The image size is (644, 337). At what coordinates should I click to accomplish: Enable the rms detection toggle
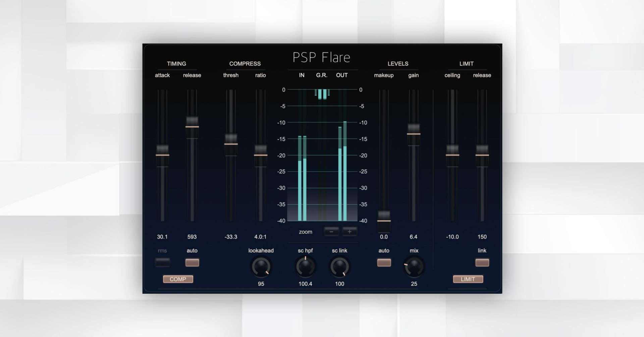162,262
